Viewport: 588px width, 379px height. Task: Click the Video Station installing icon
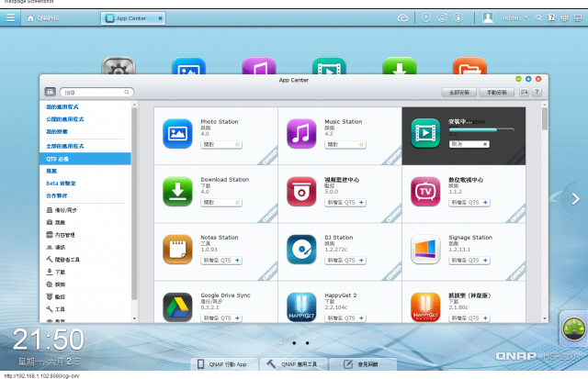pyautogui.click(x=425, y=133)
